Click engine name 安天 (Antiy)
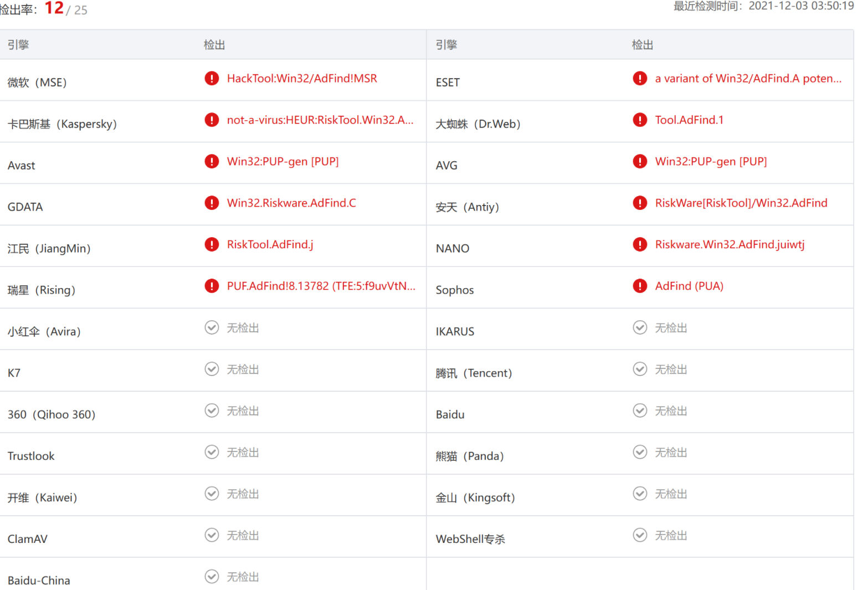 tap(468, 207)
